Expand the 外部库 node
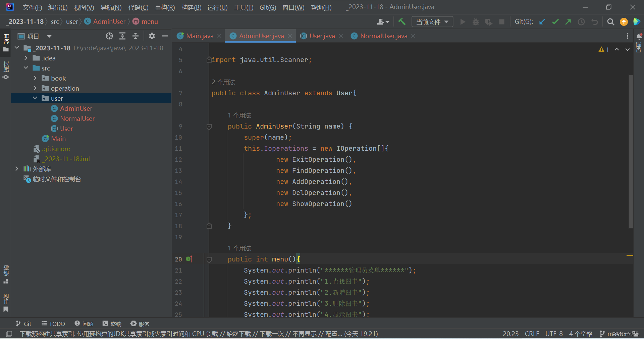The height and width of the screenshot is (339, 644). pyautogui.click(x=17, y=169)
